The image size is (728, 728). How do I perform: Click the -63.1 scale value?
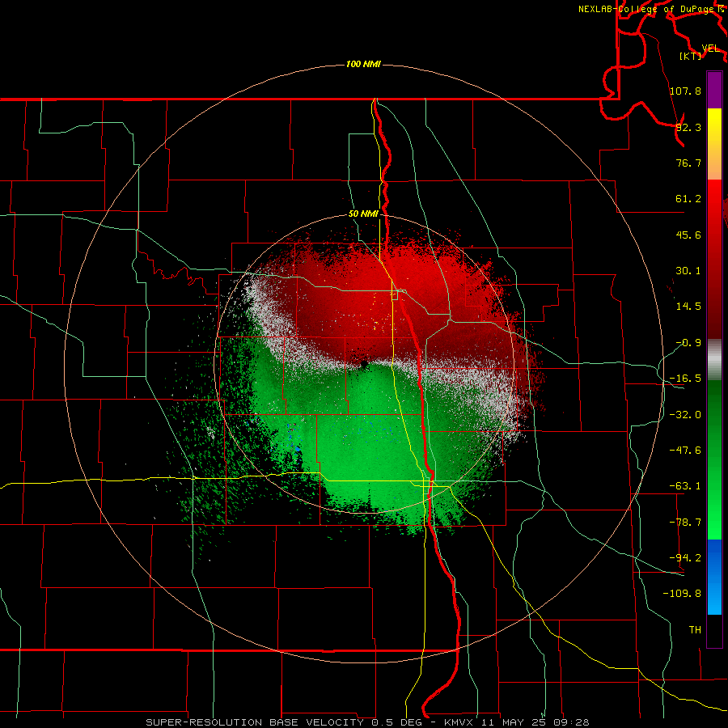(x=685, y=486)
